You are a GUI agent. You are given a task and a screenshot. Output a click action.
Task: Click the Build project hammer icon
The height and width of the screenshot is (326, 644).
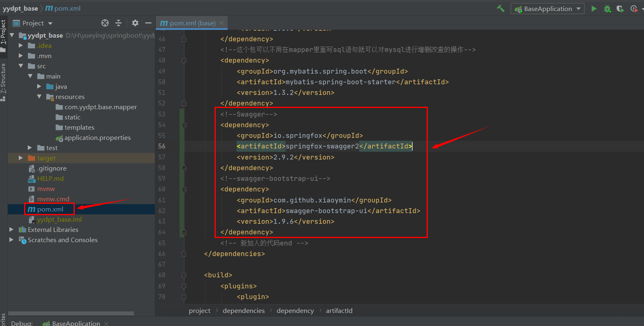click(x=501, y=9)
